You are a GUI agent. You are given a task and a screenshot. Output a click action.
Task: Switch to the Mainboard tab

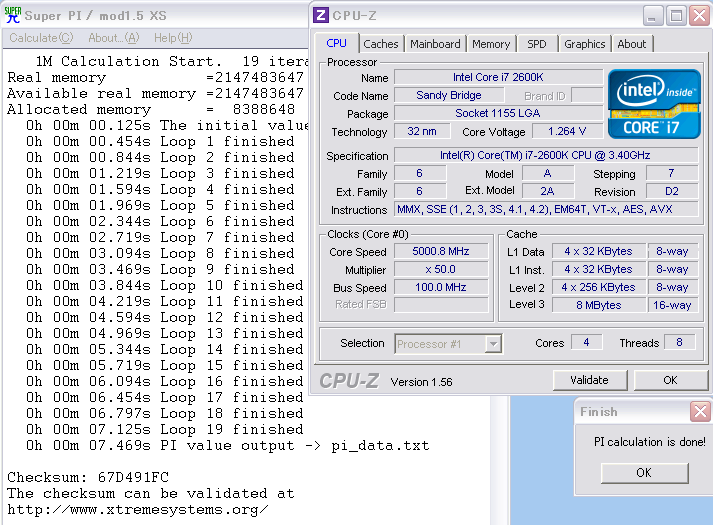(435, 44)
